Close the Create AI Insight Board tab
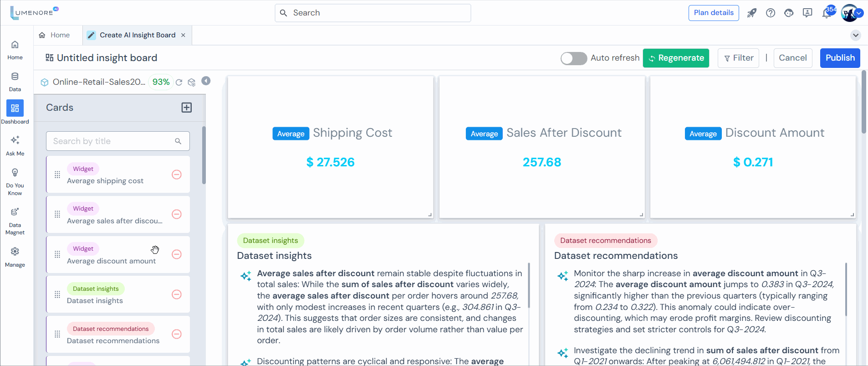The height and width of the screenshot is (366, 868). point(183,35)
